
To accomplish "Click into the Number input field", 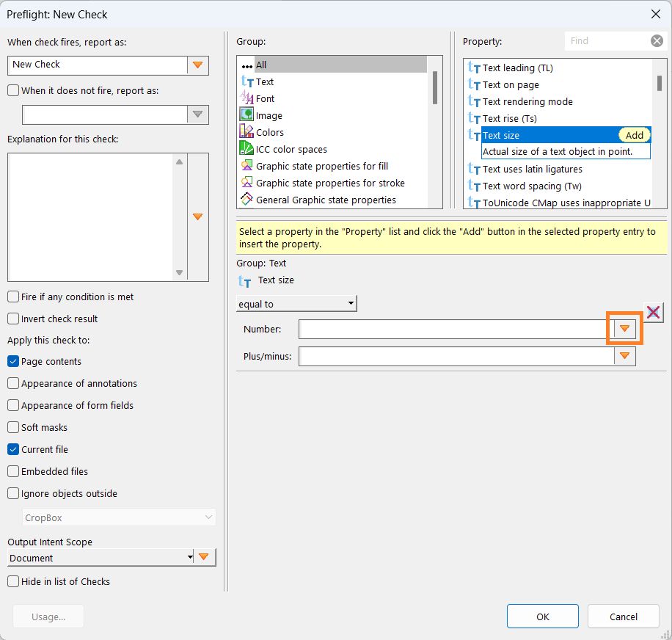I will [456, 329].
